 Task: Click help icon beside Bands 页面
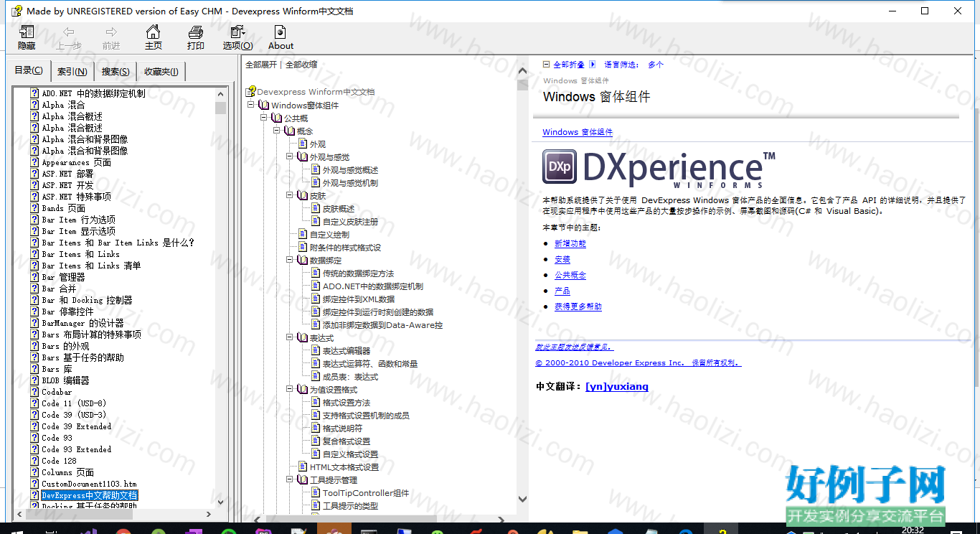[x=34, y=208]
